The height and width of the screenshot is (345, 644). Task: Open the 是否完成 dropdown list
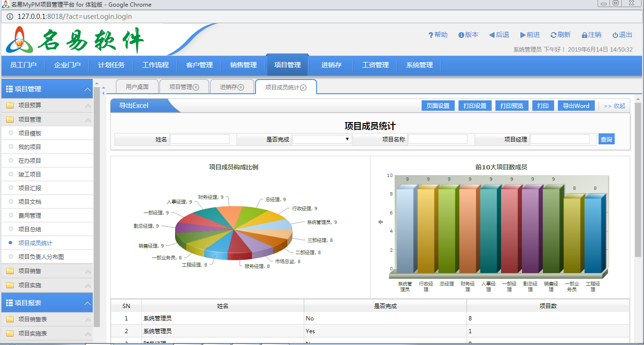tap(322, 139)
